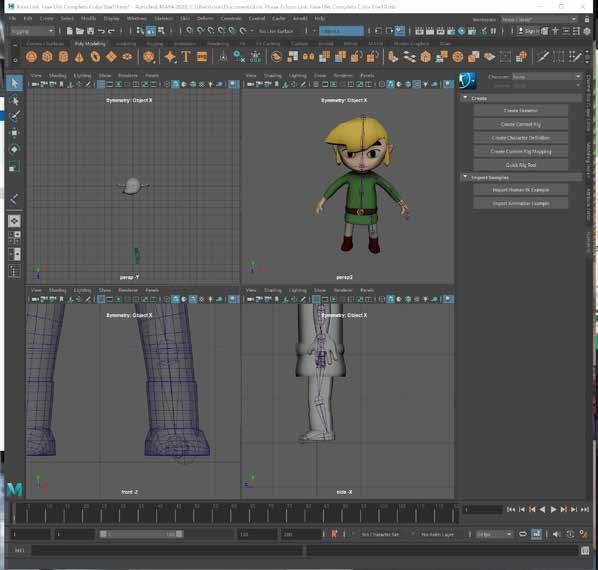Click the current frame input field
Viewport: 598px width, 570px height.
[x=482, y=509]
